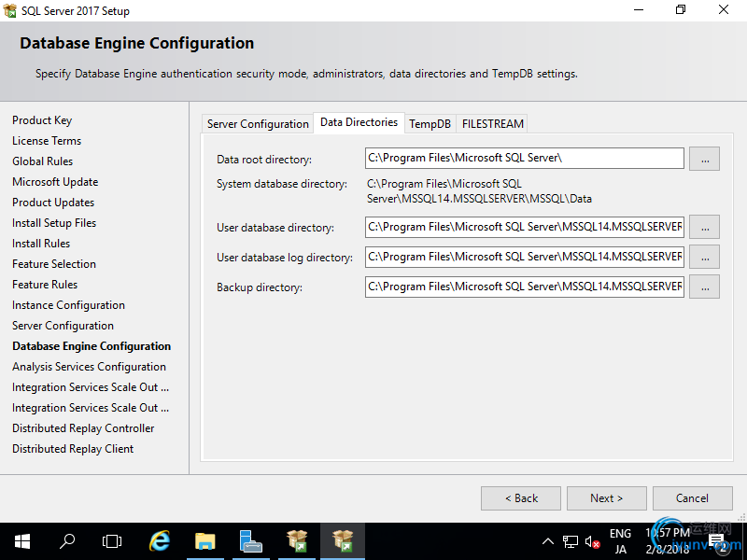This screenshot has height=560, width=747.
Task: Select Data Directories tab
Action: [359, 122]
